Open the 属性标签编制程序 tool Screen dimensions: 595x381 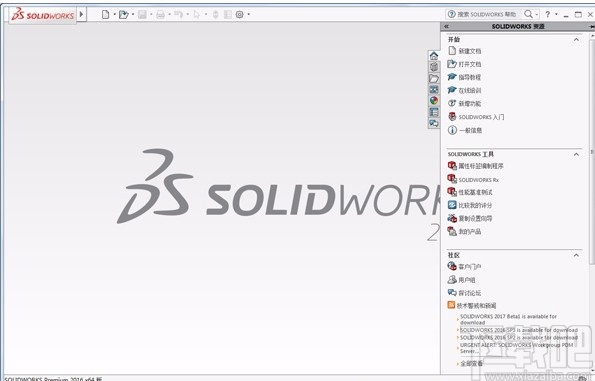(x=481, y=166)
